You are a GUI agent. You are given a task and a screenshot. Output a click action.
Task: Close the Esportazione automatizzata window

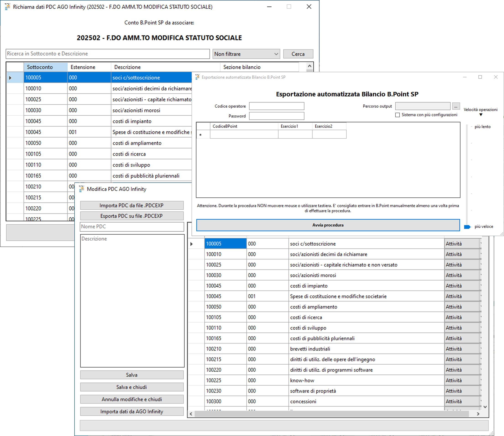pos(496,77)
